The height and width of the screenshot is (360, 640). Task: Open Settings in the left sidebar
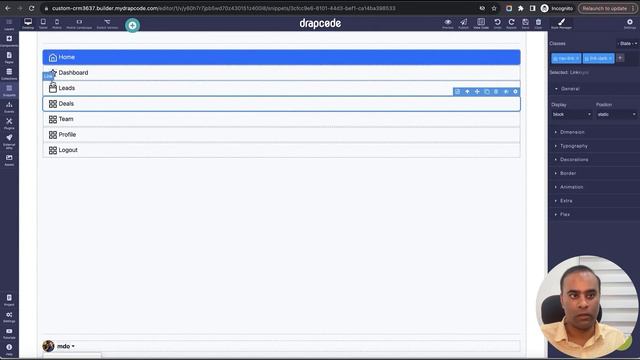coord(9,317)
